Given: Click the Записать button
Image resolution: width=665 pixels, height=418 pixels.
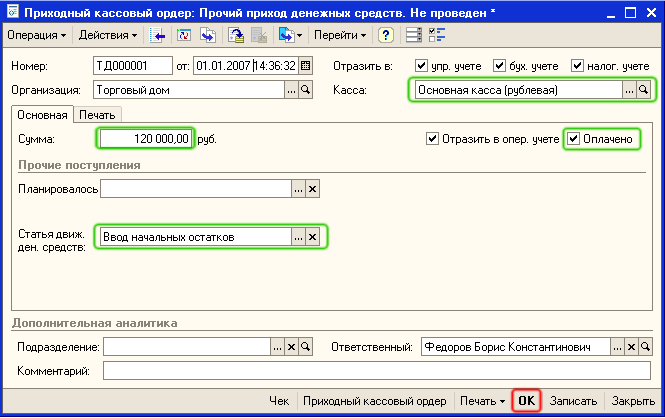Looking at the screenshot, I should (573, 401).
